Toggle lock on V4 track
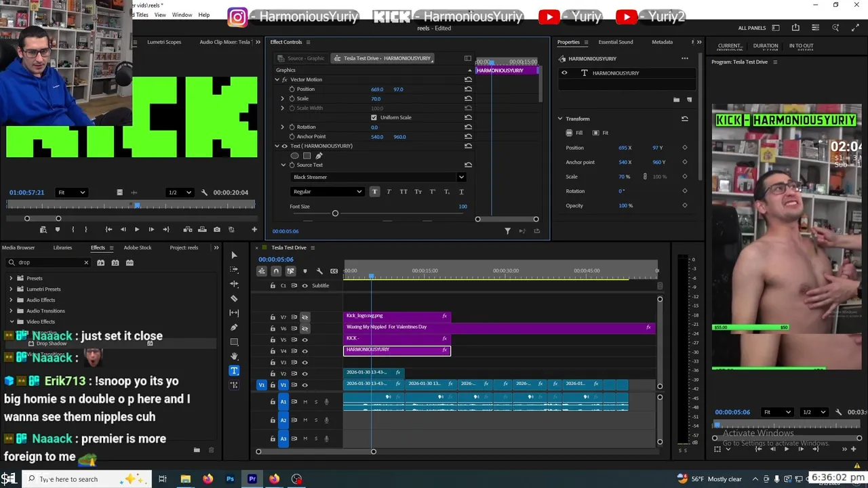 point(273,351)
